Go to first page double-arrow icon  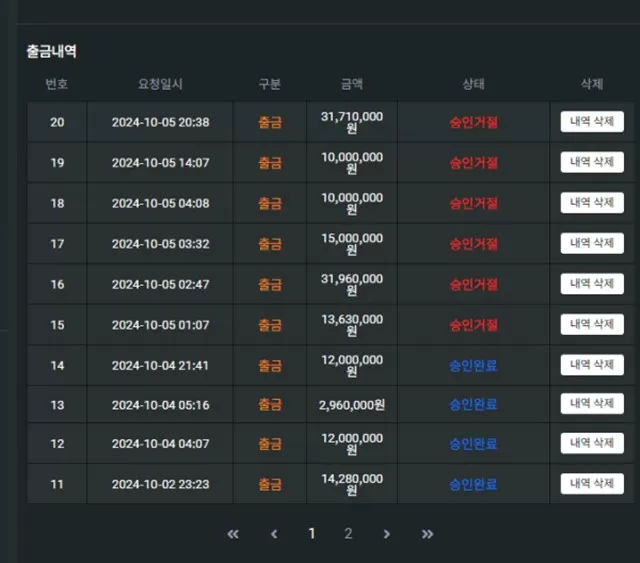click(233, 534)
